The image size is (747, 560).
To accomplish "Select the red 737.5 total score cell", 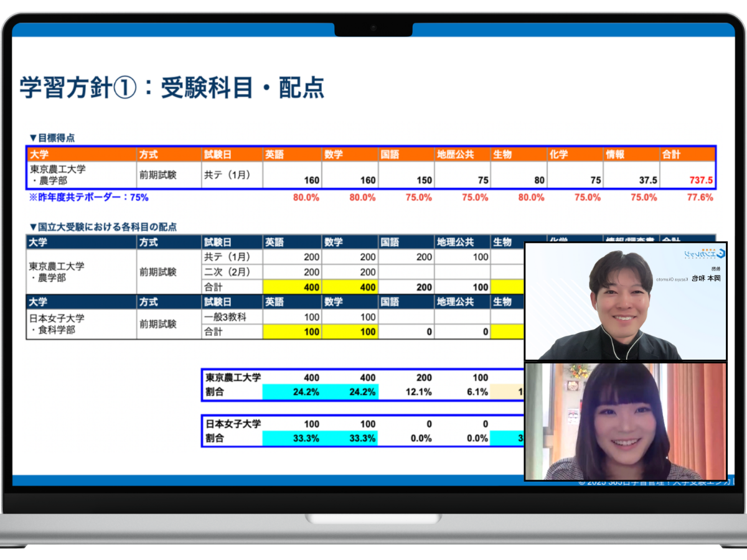I will [701, 180].
